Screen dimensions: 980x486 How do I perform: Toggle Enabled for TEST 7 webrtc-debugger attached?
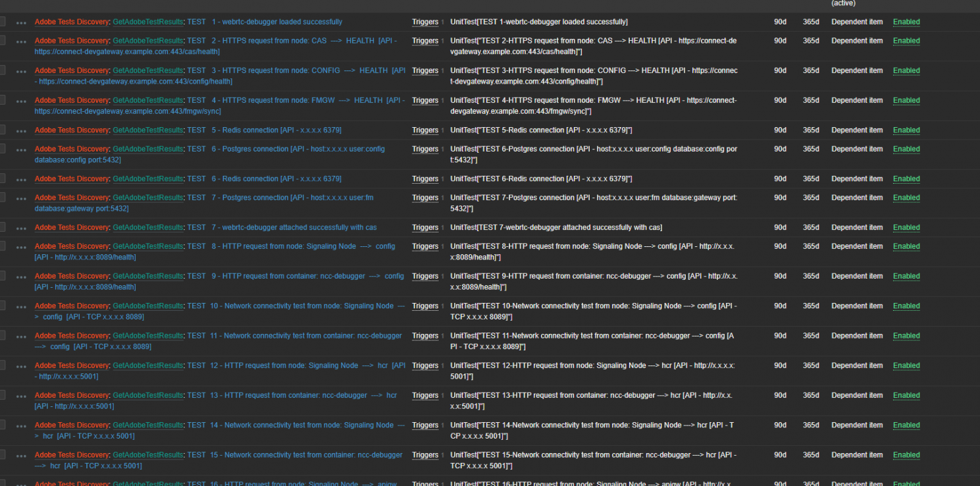point(906,227)
